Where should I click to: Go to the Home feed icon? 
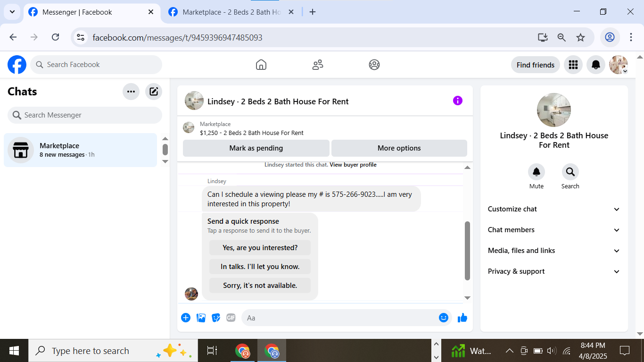pos(261,65)
